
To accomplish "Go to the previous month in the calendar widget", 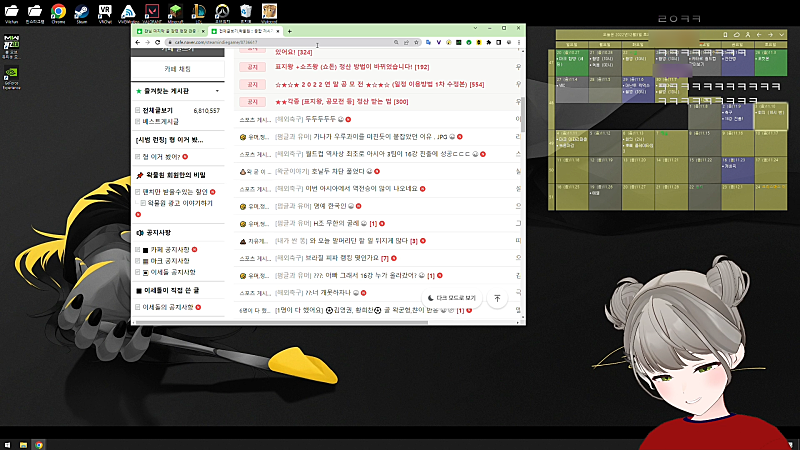I will tap(759, 35).
